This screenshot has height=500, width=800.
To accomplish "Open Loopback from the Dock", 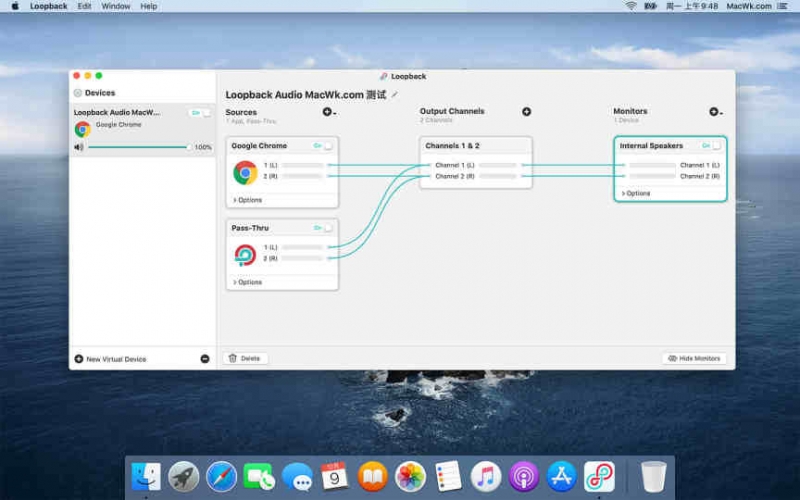I will tap(598, 476).
